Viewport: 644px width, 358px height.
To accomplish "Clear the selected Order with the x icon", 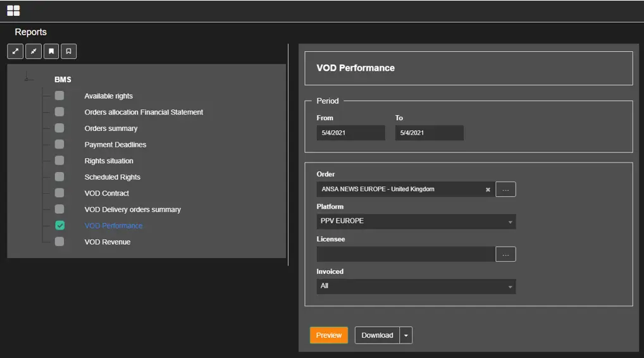I will [x=488, y=189].
